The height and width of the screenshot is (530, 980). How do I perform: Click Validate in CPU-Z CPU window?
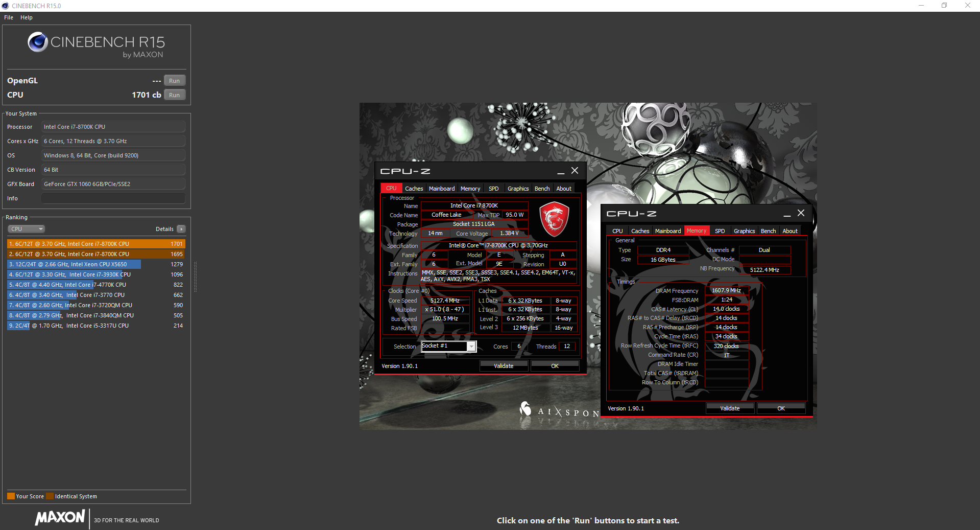(x=504, y=366)
